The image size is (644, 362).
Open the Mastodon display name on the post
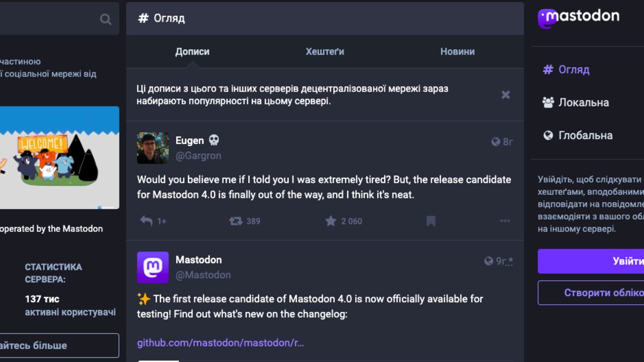pyautogui.click(x=198, y=260)
